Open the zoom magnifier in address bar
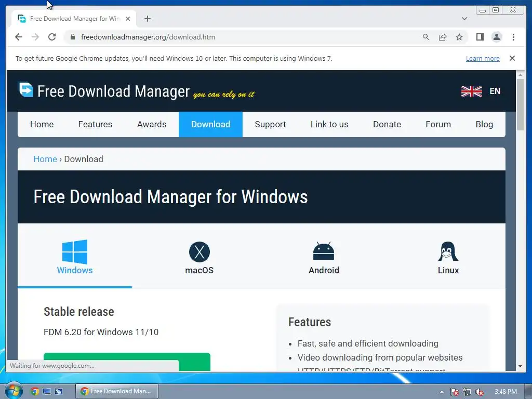Viewport: 532px width, 399px height. [426, 37]
